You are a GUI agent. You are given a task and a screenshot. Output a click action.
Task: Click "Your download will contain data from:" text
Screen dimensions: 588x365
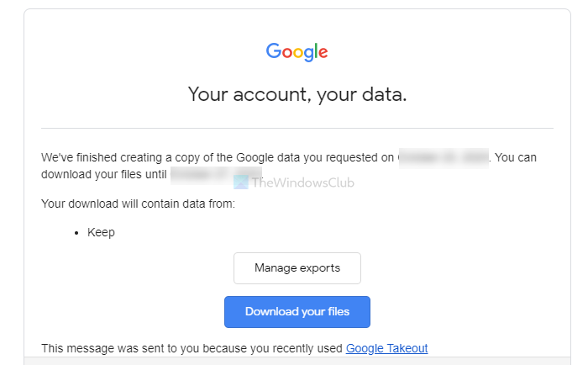tap(138, 204)
